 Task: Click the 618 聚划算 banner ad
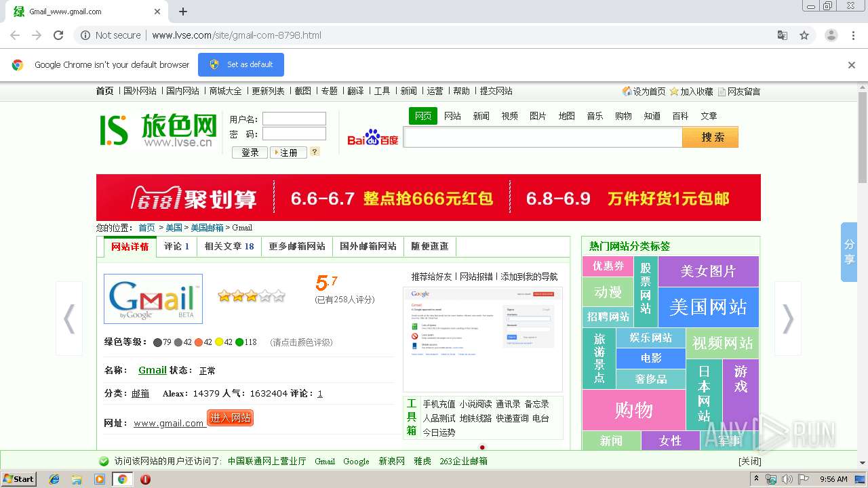(429, 197)
